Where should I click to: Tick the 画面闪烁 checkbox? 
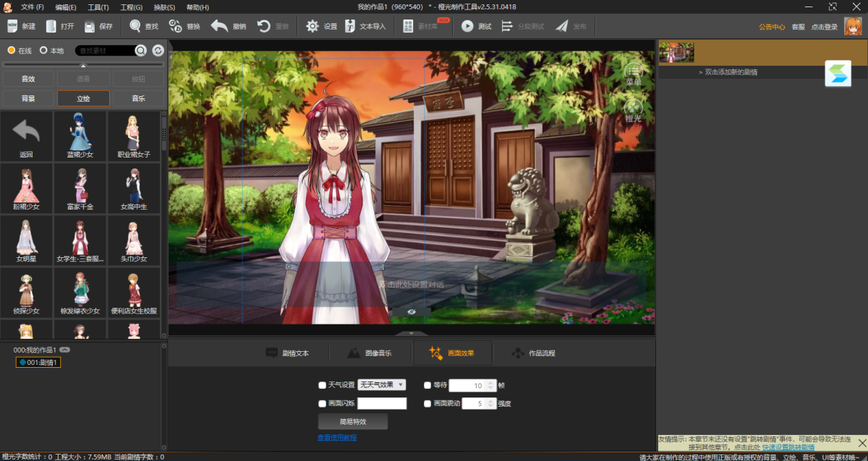click(x=323, y=404)
